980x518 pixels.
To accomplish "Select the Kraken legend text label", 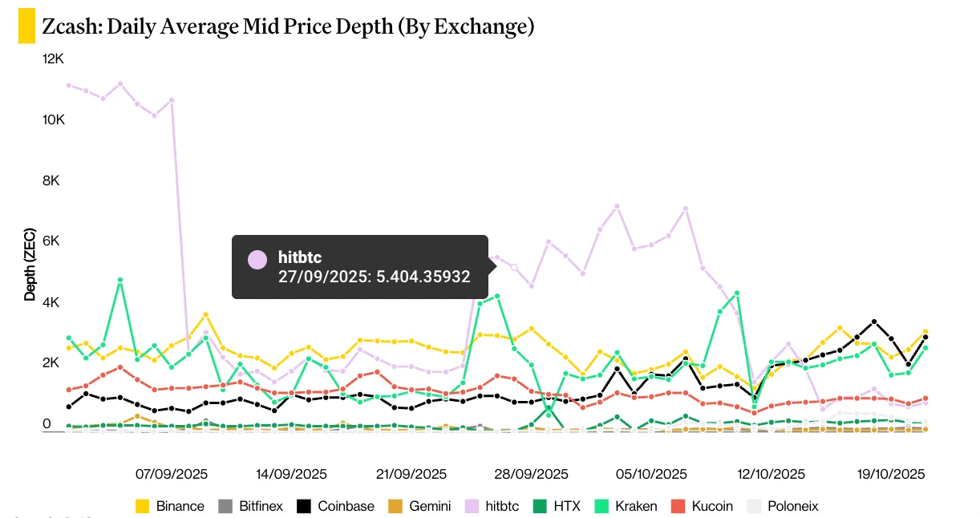I will (636, 506).
